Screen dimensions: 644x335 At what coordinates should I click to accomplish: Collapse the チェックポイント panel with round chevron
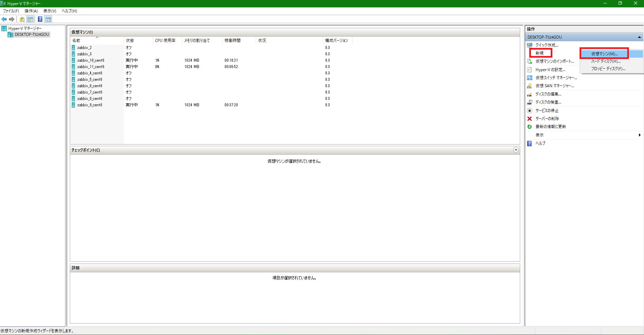pos(516,150)
